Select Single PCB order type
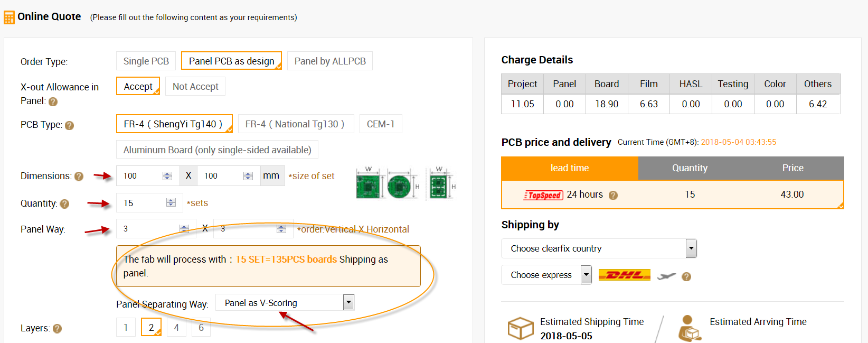This screenshot has width=868, height=343. (x=146, y=61)
